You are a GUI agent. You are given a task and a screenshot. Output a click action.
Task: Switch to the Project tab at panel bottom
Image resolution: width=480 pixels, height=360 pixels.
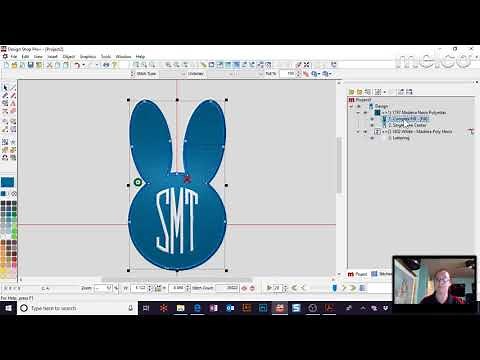click(357, 274)
